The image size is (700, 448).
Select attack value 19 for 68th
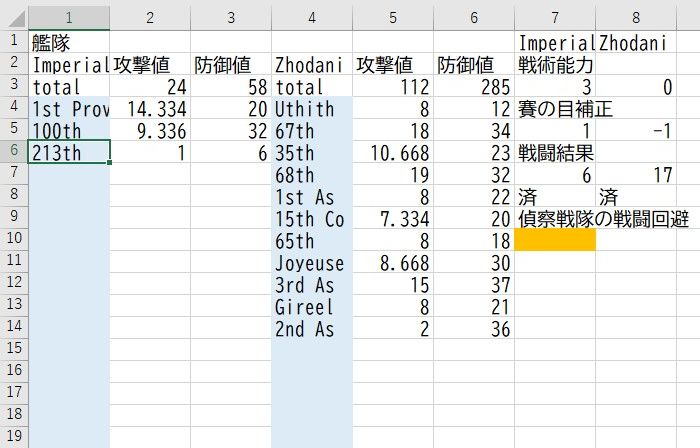(x=393, y=174)
